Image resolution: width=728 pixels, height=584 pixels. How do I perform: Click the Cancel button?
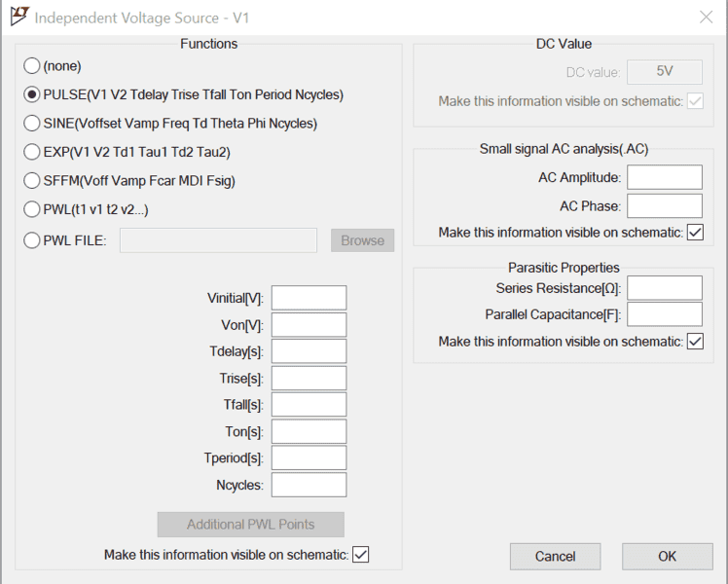click(x=555, y=557)
